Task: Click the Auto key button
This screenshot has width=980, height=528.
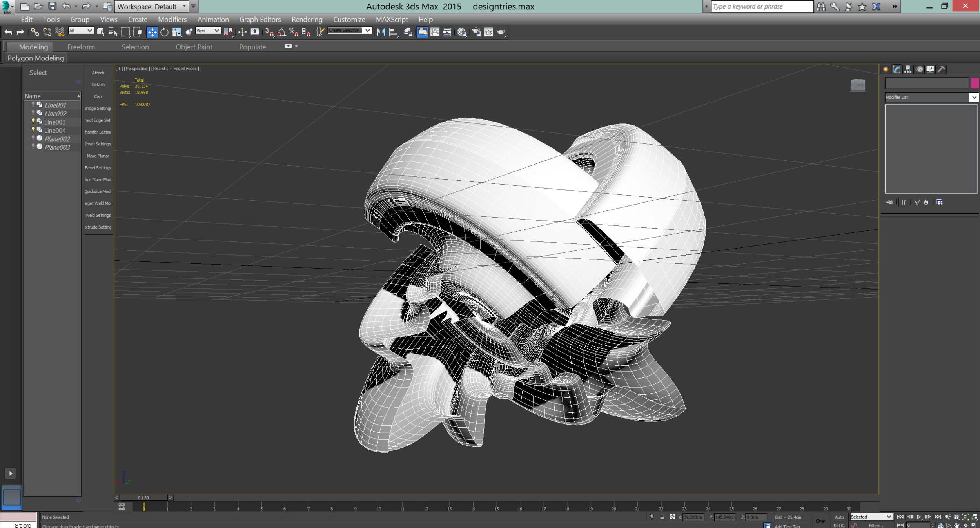Action: [x=839, y=517]
